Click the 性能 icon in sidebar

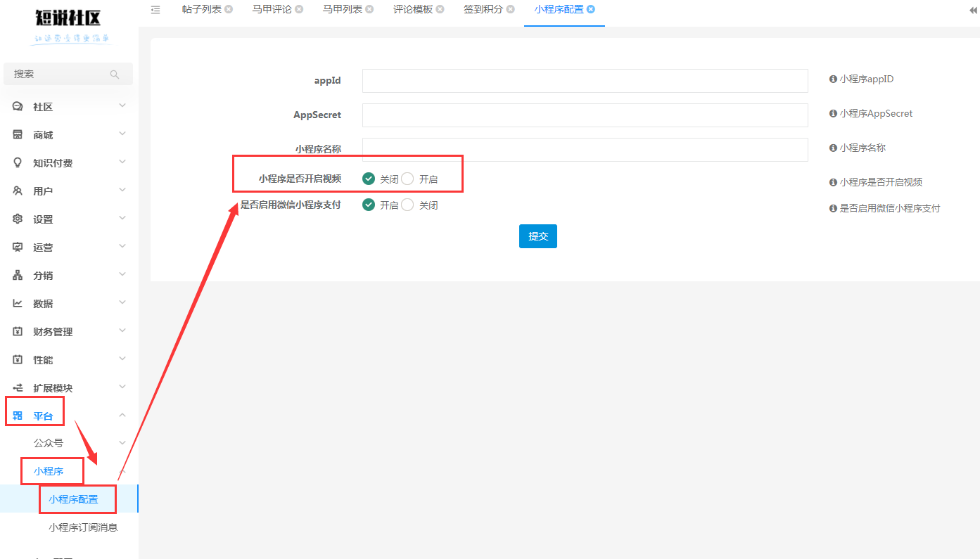pyautogui.click(x=18, y=359)
